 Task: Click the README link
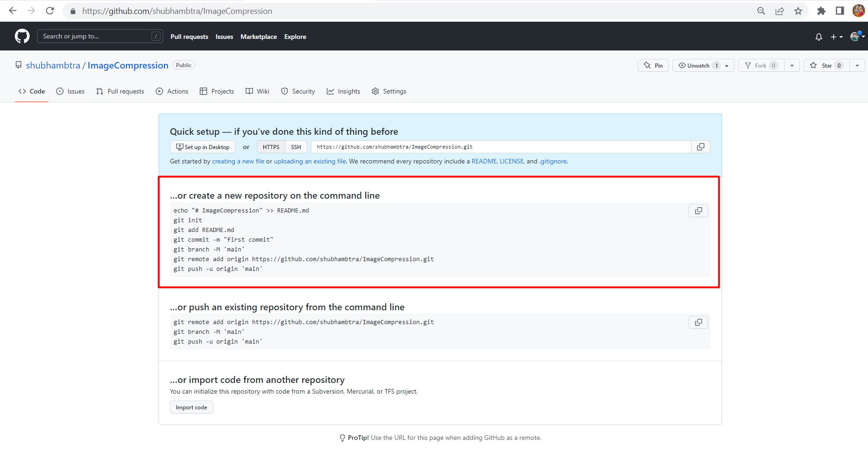pos(484,161)
